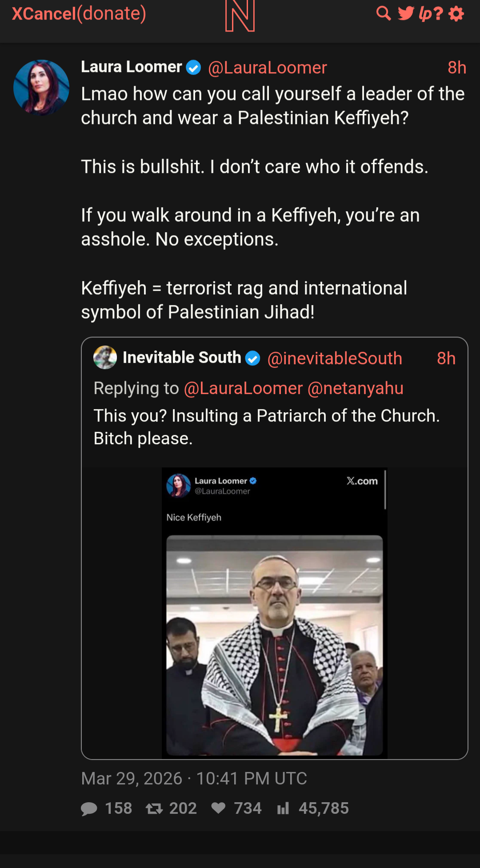Click the retweet arrows icon

click(x=154, y=808)
